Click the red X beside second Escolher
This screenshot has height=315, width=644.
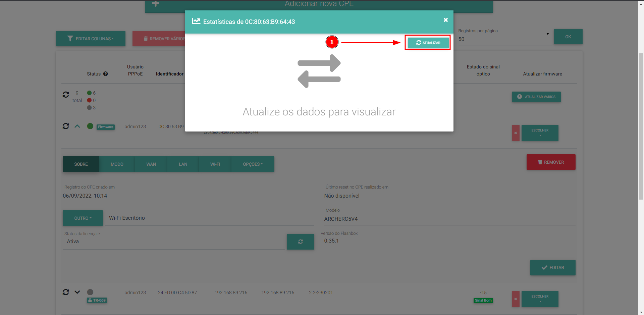516,299
